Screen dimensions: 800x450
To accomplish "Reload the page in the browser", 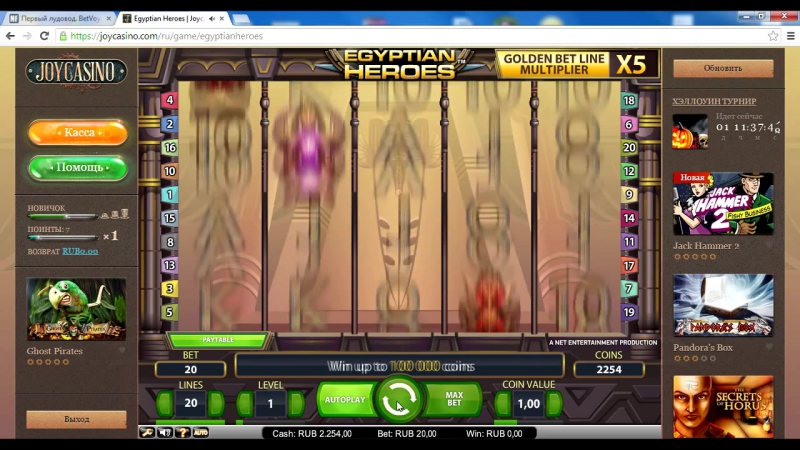I will tap(44, 36).
